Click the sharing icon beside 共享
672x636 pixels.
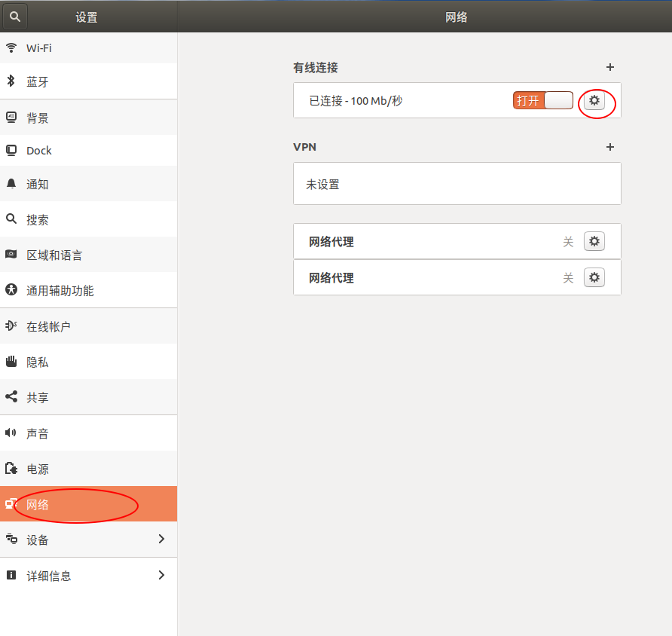coord(11,396)
